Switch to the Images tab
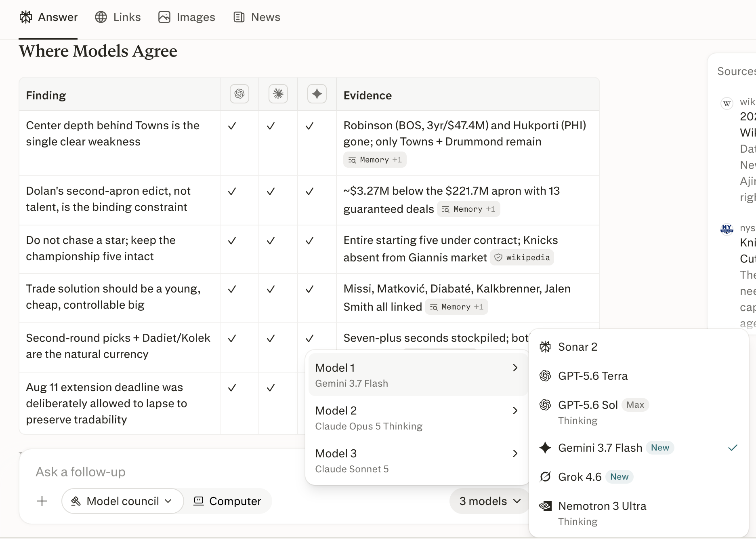The image size is (756, 539). click(x=187, y=17)
